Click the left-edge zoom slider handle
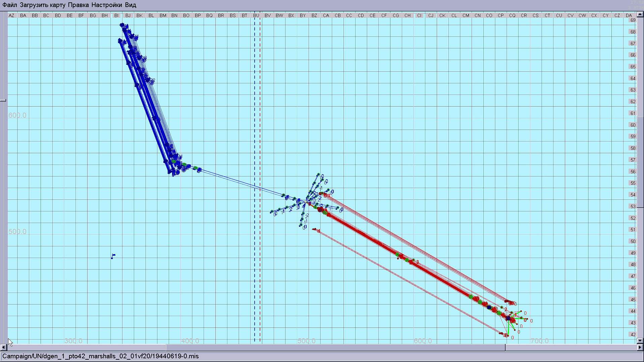This screenshot has width=644, height=362. coord(3,100)
